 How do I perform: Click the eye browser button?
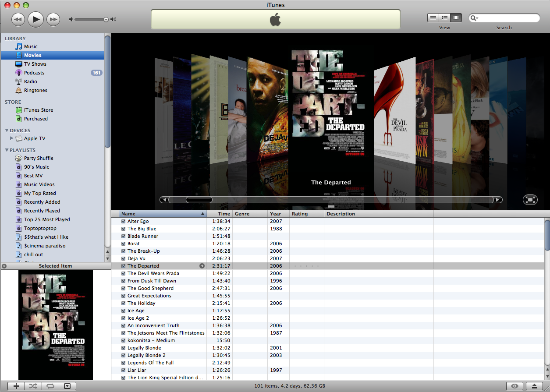point(515,386)
